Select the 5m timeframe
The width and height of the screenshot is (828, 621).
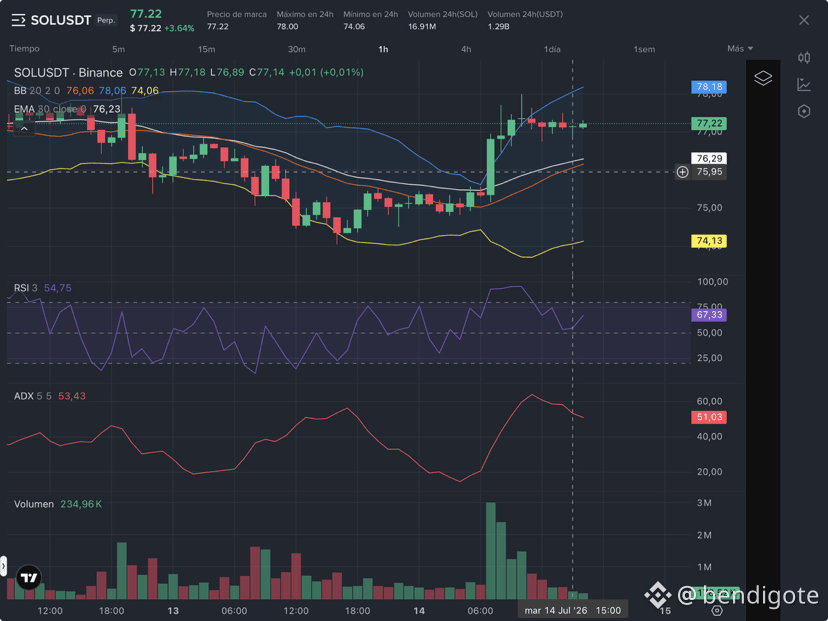[x=118, y=49]
